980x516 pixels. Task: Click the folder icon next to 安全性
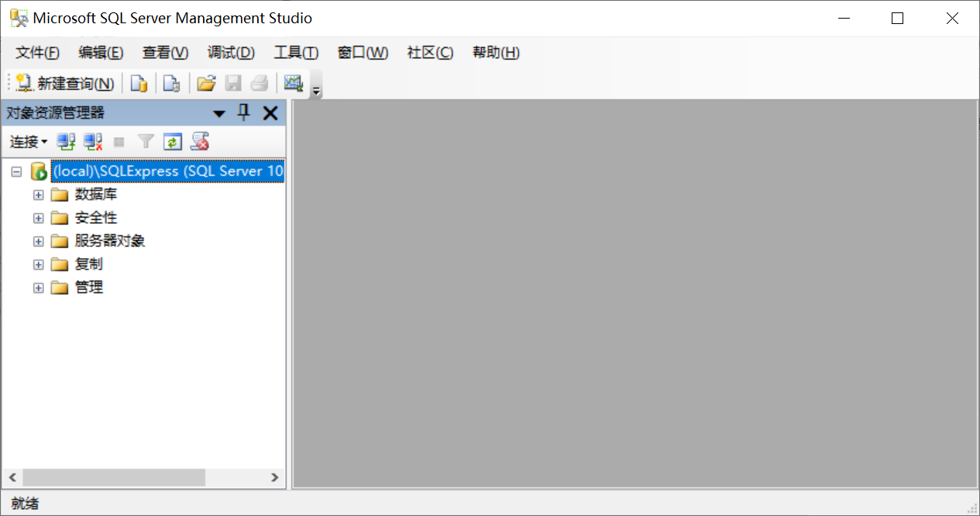(x=60, y=218)
